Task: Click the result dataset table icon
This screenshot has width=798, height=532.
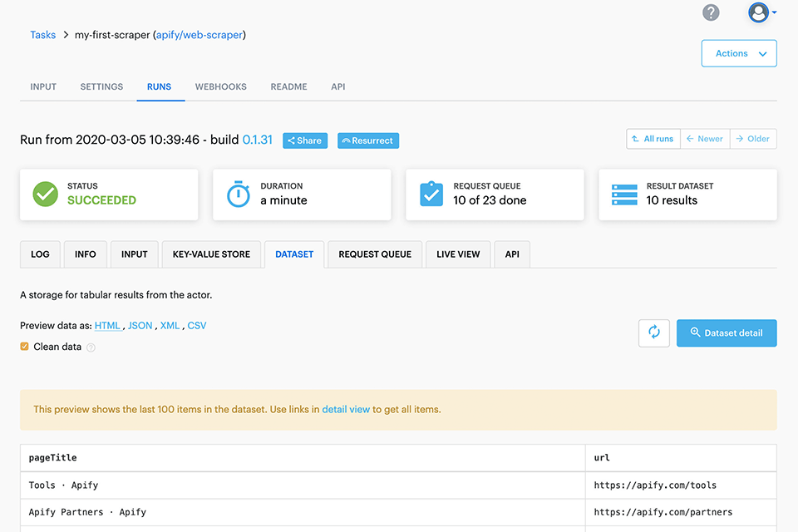Action: [x=624, y=195]
